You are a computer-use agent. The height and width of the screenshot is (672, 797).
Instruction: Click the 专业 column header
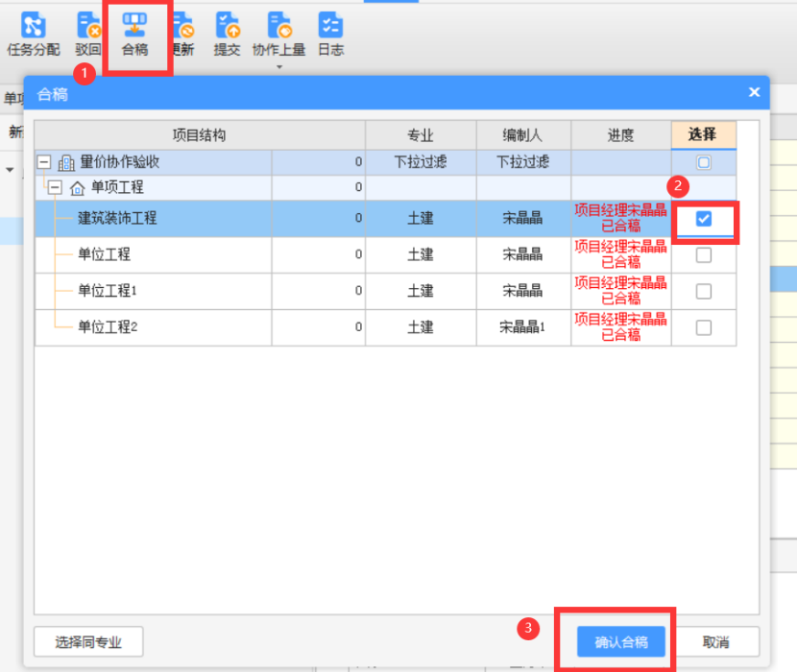[421, 135]
